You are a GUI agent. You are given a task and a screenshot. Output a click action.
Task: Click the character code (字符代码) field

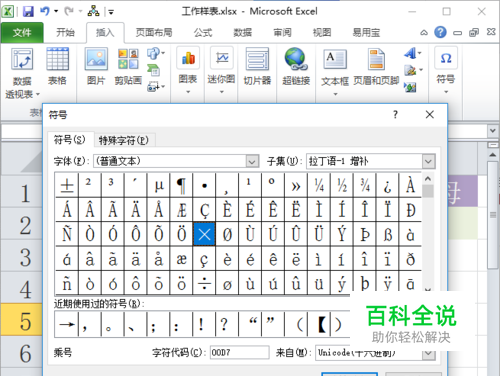click(239, 353)
